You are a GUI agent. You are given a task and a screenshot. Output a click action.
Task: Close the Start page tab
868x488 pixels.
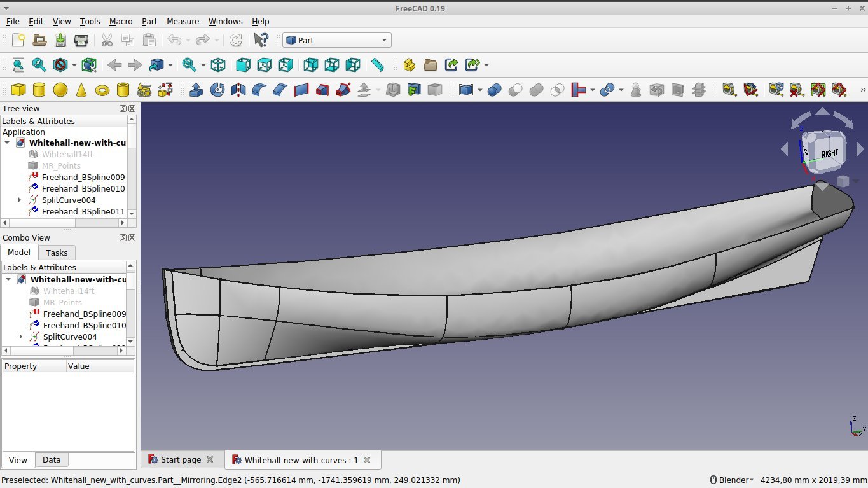click(210, 459)
